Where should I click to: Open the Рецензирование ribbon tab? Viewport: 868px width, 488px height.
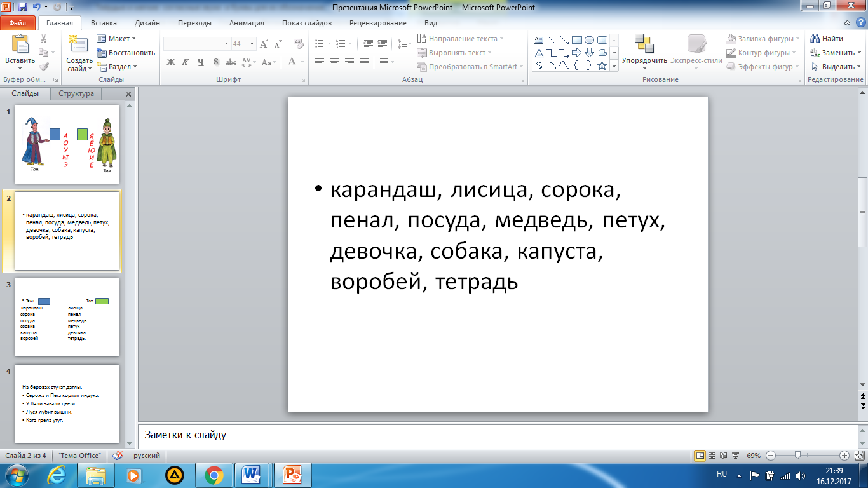coord(377,22)
